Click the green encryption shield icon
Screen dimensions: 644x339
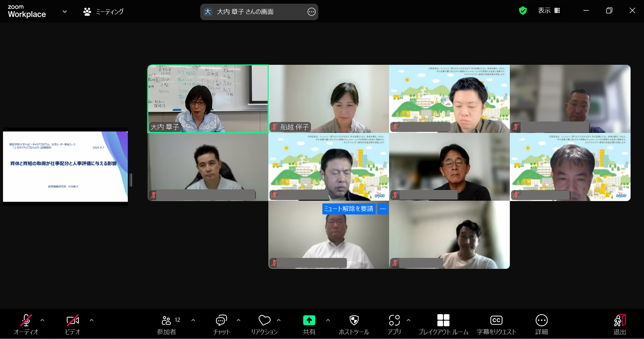click(523, 11)
